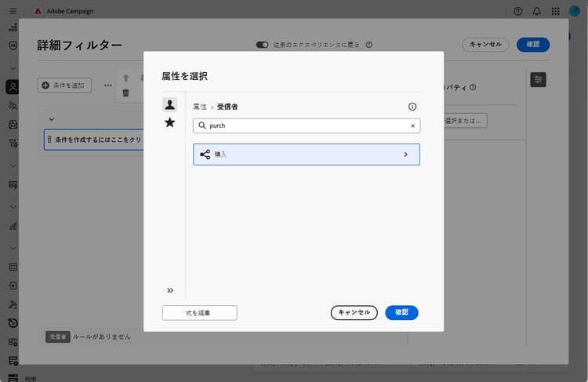Click the trash delete icon
This screenshot has width=588, height=382.
click(x=125, y=93)
